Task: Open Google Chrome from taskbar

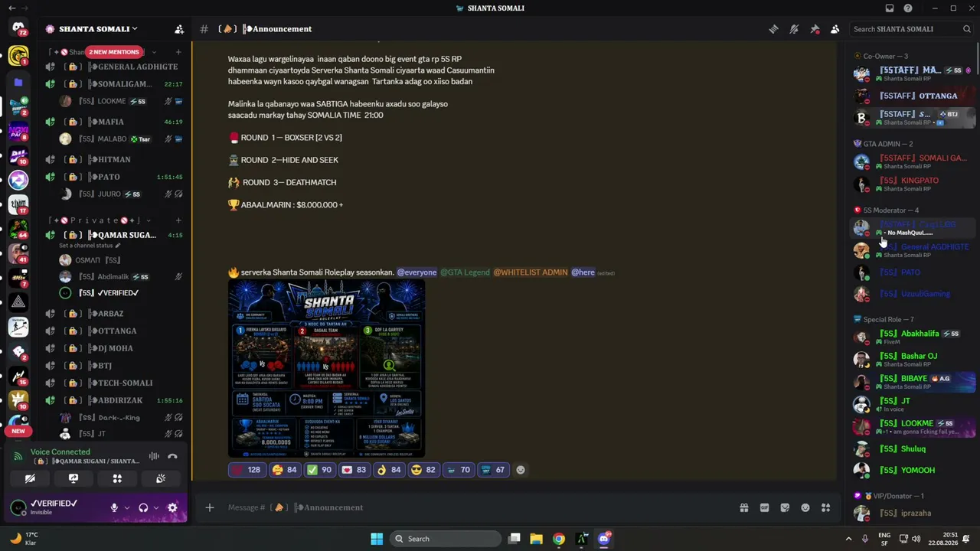Action: [x=559, y=539]
